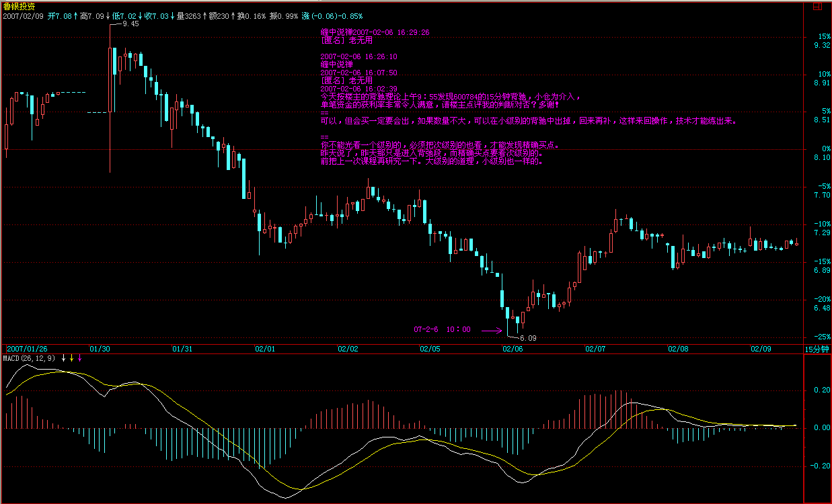
Task: Click the 鲁银投资 stock name title
Action: [19, 5]
